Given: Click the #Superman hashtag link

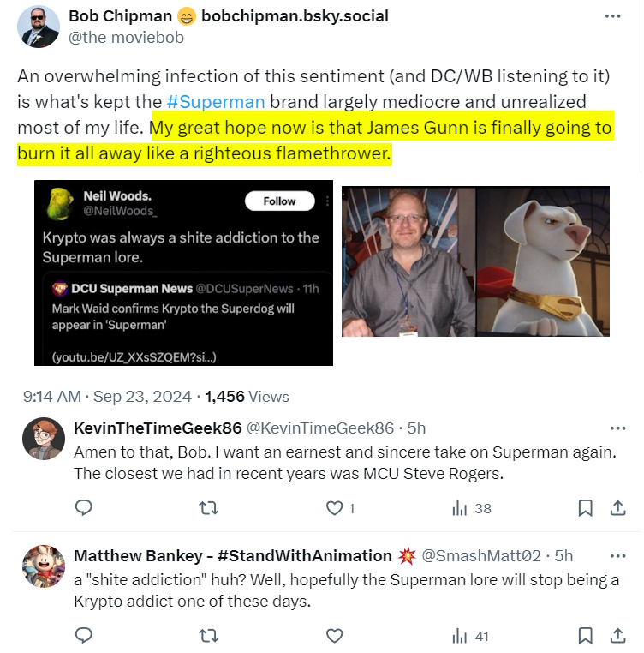Looking at the screenshot, I should (x=216, y=101).
